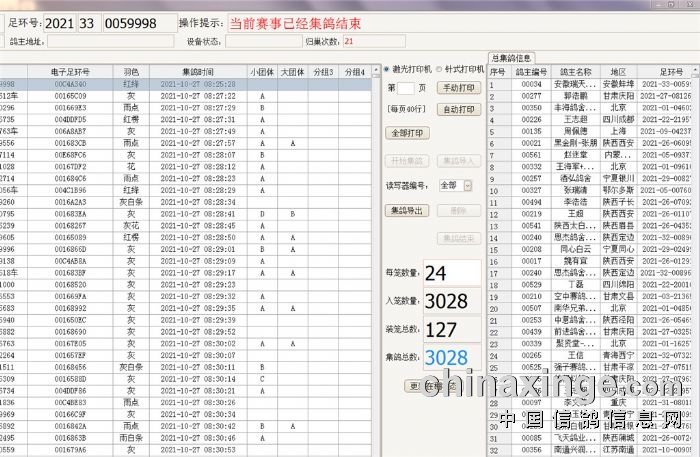The height and width of the screenshot is (457, 700).
Task: Click the 每笼数量 field showing 24
Action: click(450, 273)
